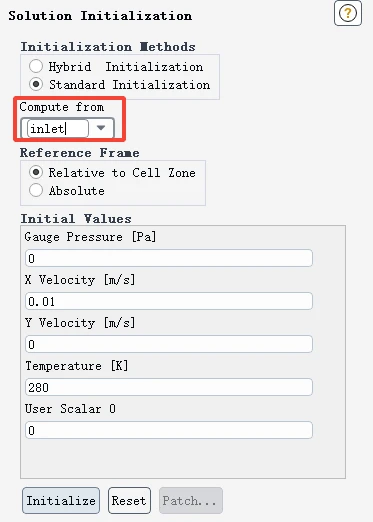Screen dimensions: 373x522
Task: Click the Solution Initialization panel title
Action: coord(100,16)
